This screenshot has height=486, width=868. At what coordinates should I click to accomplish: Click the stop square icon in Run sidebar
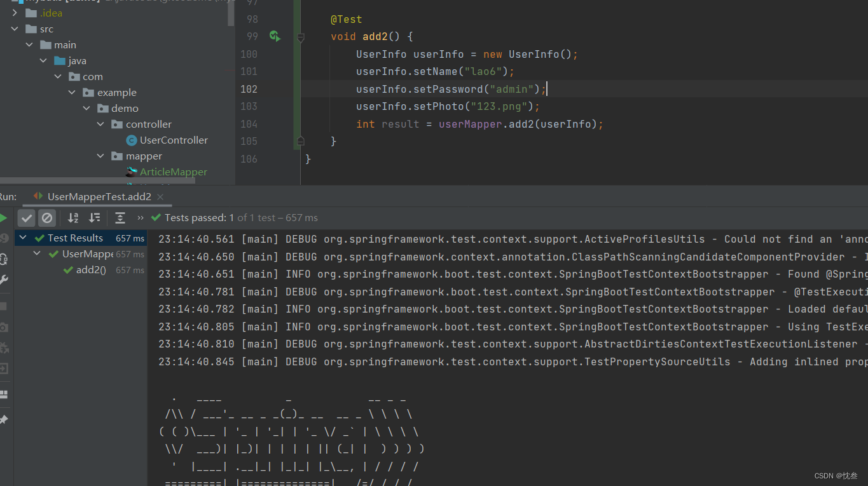(x=3, y=306)
